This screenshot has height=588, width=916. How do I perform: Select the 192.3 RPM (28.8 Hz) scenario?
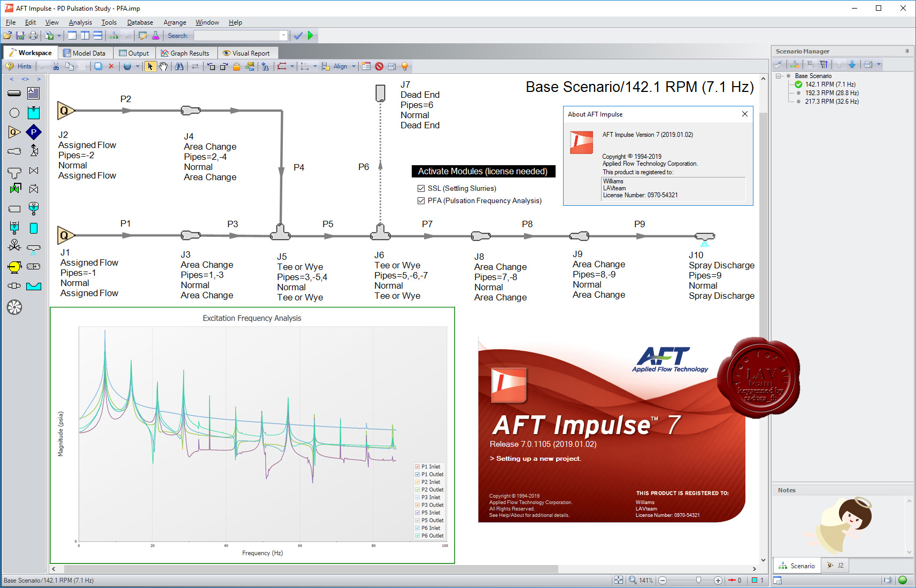(832, 93)
